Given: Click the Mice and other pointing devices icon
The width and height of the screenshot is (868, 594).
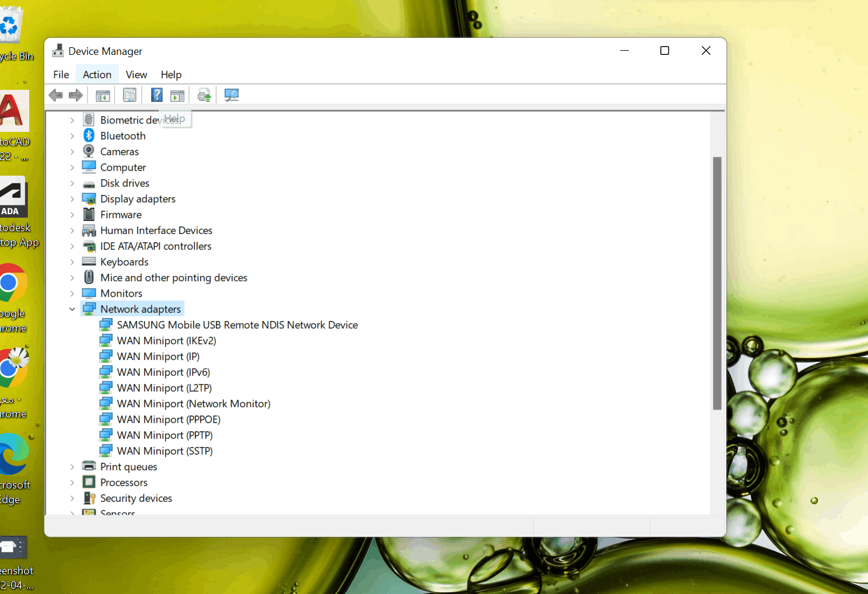Looking at the screenshot, I should [x=89, y=277].
